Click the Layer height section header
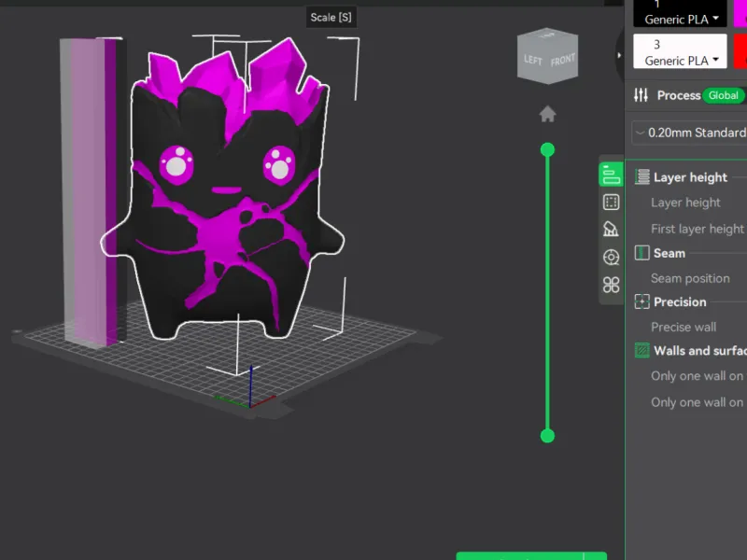 (x=691, y=177)
